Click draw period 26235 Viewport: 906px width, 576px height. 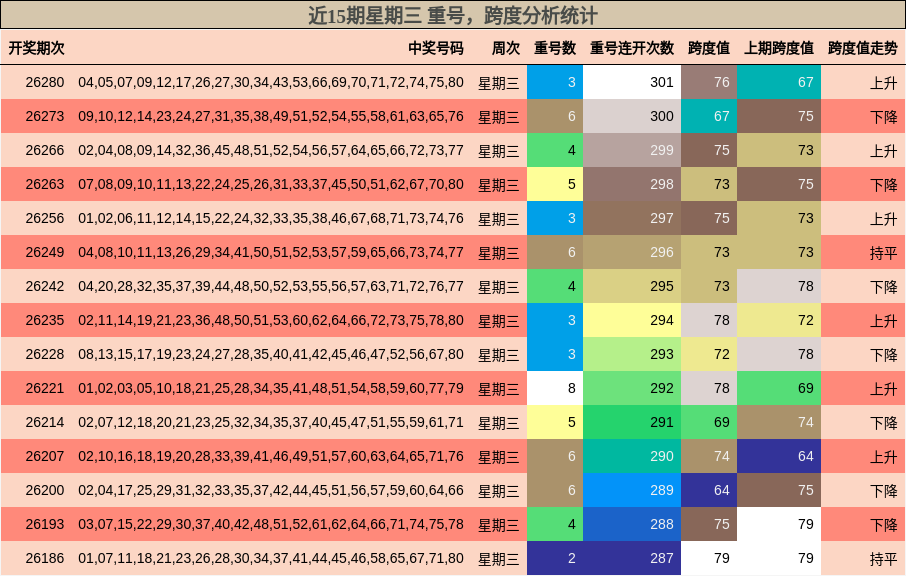coord(44,320)
